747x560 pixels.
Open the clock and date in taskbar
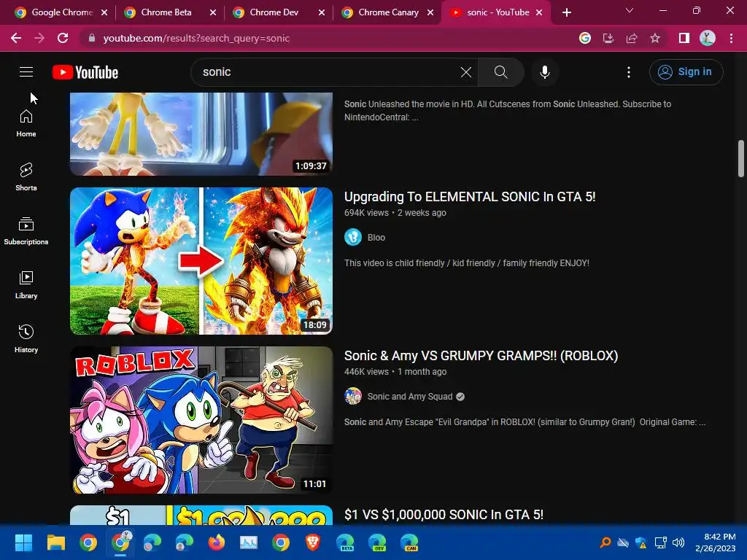(715, 542)
